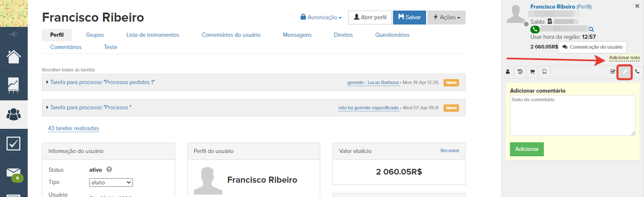This screenshot has width=644, height=197.
Task: Click the history clock icon in panel
Action: [x=520, y=71]
